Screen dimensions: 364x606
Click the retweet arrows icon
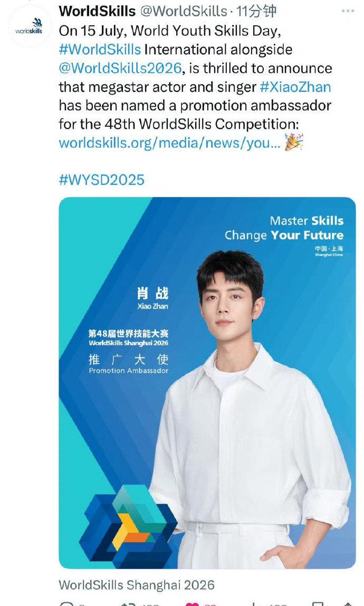pos(128,604)
